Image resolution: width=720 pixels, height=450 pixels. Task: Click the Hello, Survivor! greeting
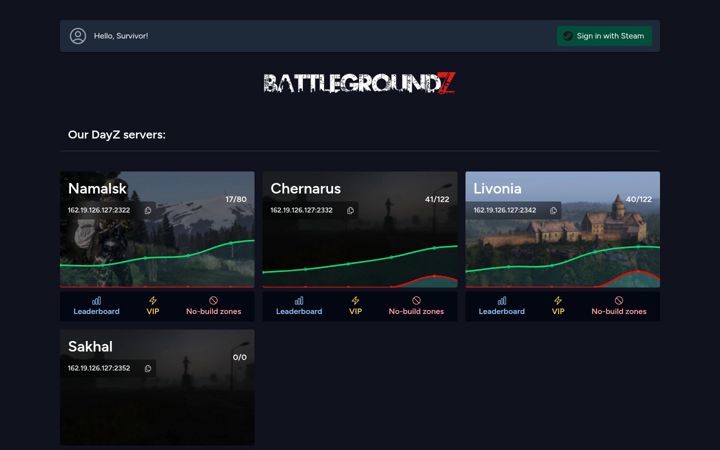coord(121,36)
